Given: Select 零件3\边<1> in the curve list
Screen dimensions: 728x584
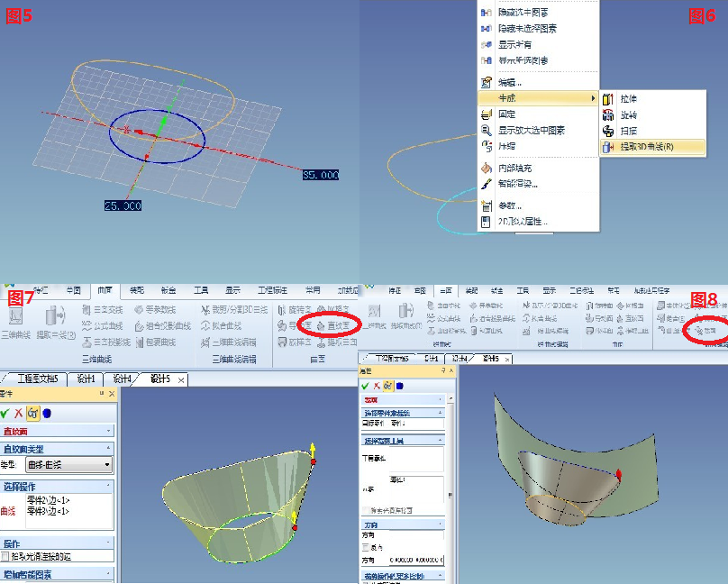Looking at the screenshot, I should [x=49, y=511].
